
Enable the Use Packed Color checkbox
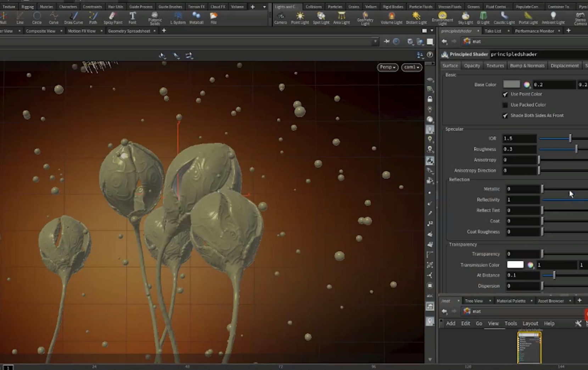[505, 105]
